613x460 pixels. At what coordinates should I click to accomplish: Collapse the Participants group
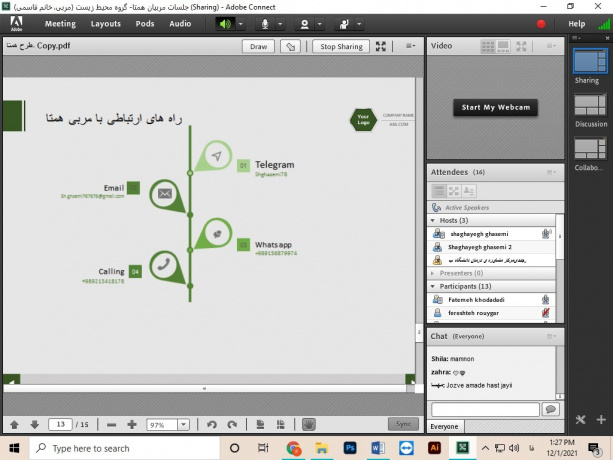coord(433,286)
